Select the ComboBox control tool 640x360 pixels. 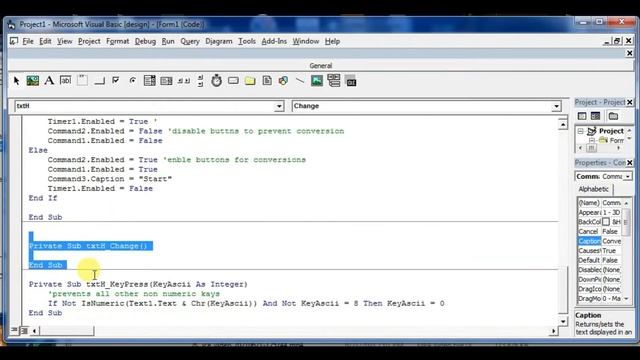pos(149,81)
